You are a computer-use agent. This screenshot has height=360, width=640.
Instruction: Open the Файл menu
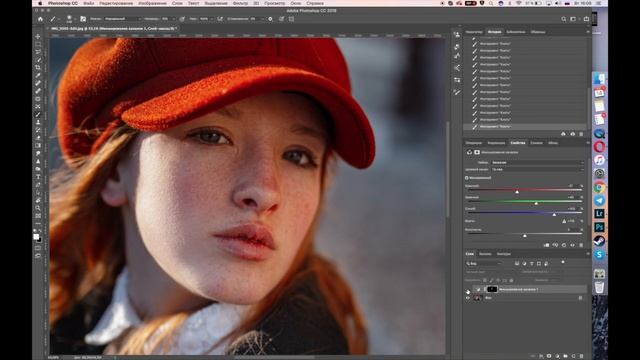tap(89, 3)
